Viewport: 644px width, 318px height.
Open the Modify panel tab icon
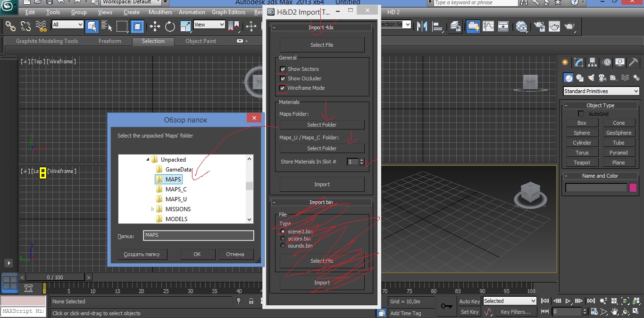point(578,62)
